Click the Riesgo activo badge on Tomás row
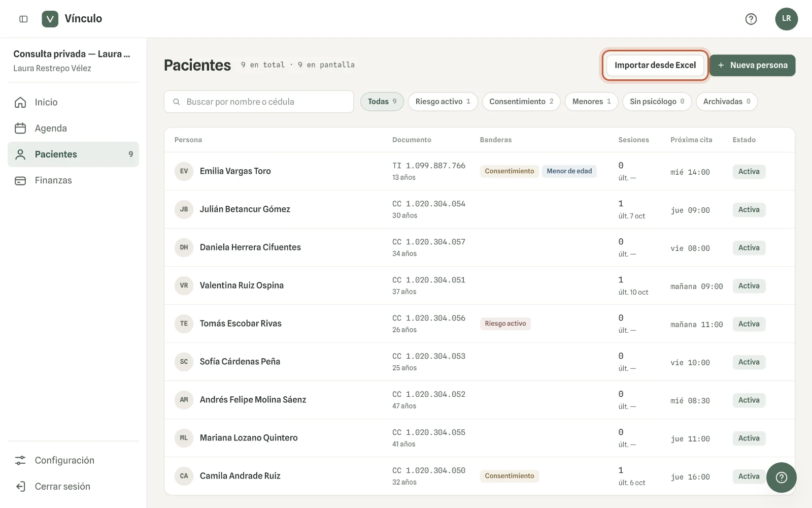Screen dimensions: 812x508 point(505,324)
